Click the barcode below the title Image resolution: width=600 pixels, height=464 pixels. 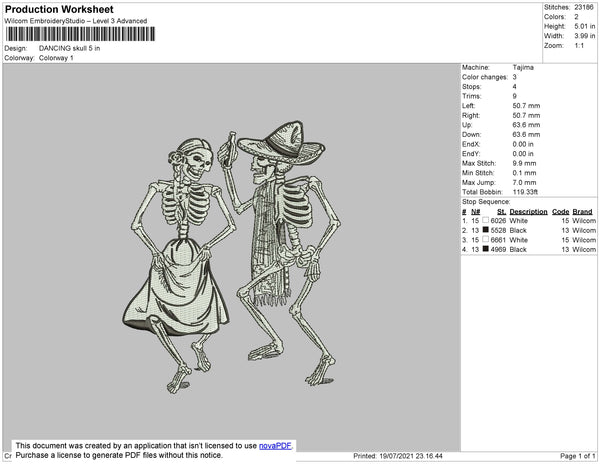point(80,34)
